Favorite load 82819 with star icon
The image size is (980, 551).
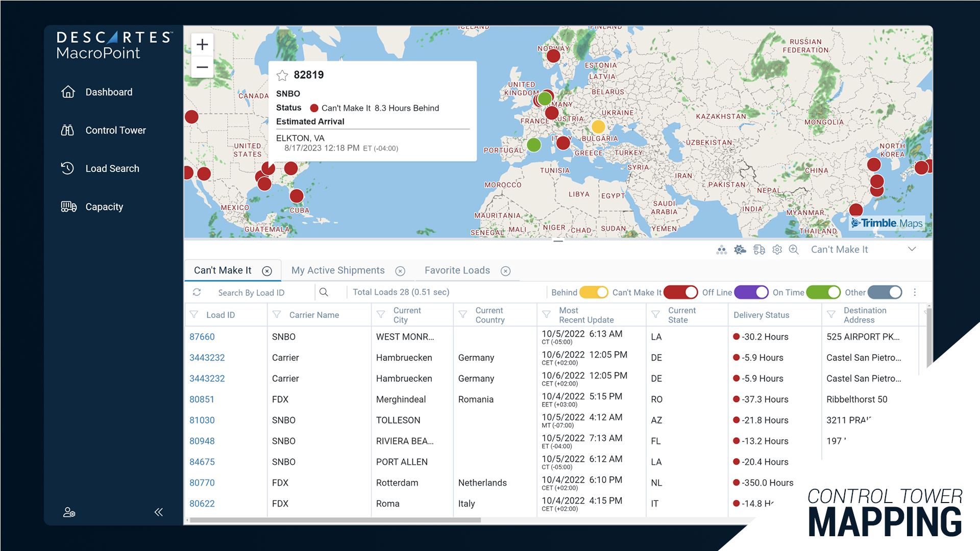(x=282, y=76)
